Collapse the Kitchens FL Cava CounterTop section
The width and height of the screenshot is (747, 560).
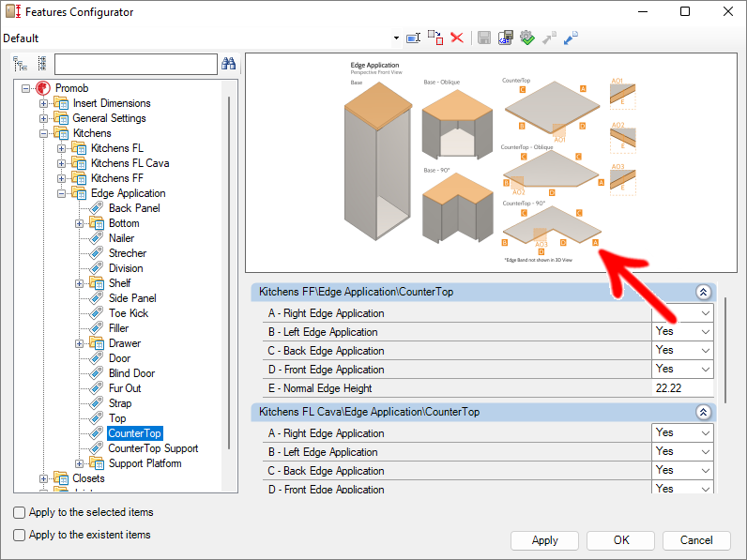coord(704,412)
